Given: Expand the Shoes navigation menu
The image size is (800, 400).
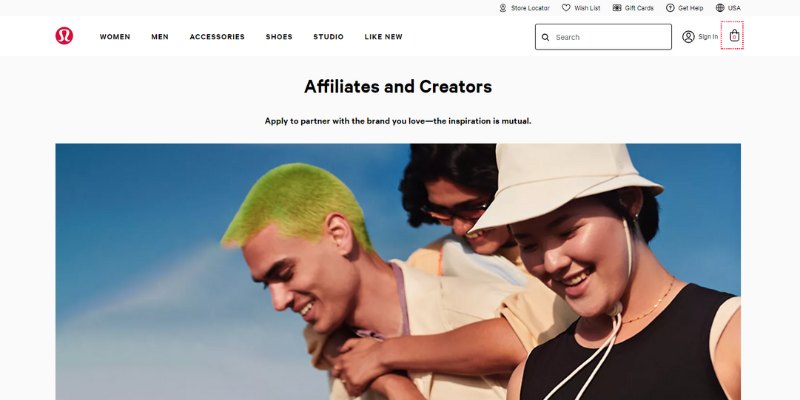Looking at the screenshot, I should (x=279, y=37).
